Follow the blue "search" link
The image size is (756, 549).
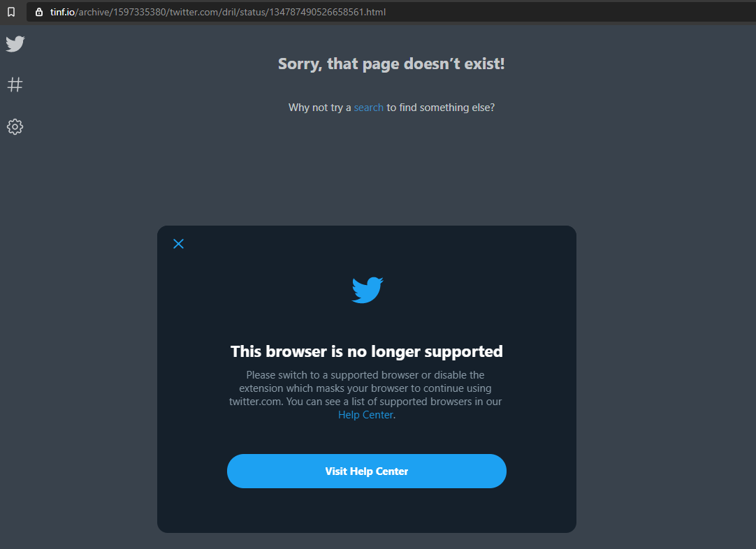point(368,108)
